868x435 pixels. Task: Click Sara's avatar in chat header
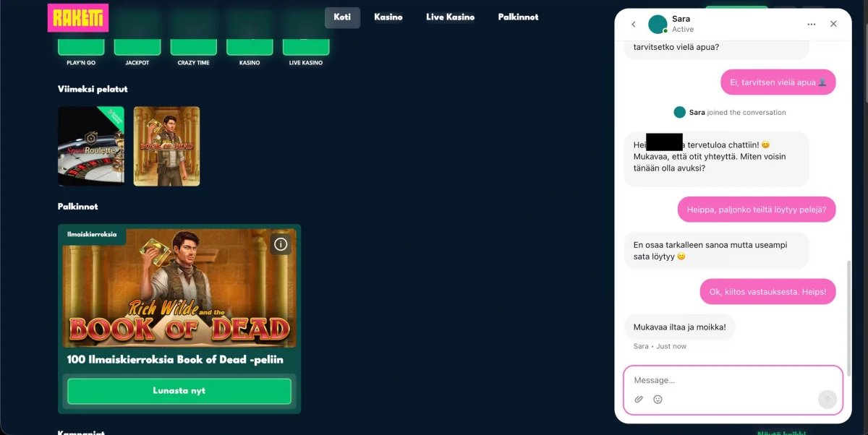658,24
